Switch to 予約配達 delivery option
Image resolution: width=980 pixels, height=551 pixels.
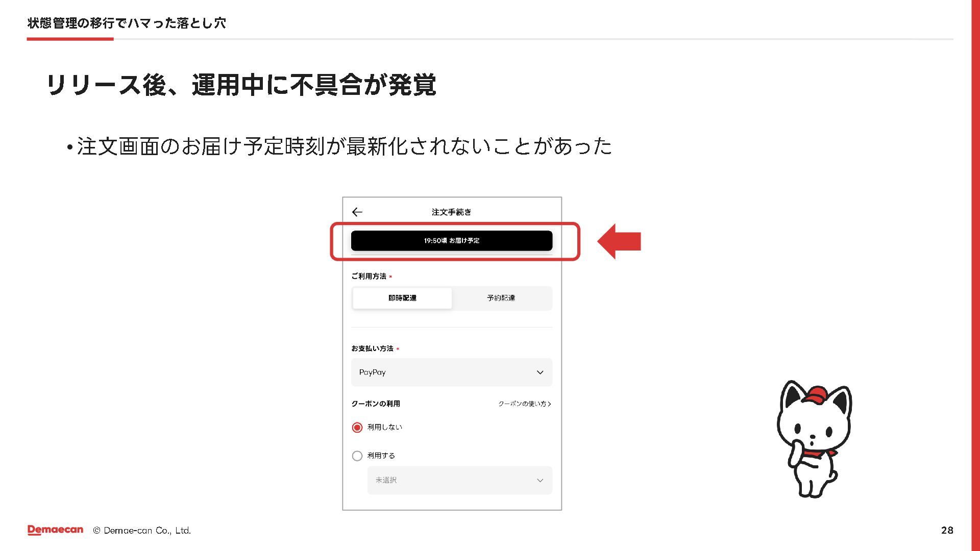pos(501,298)
